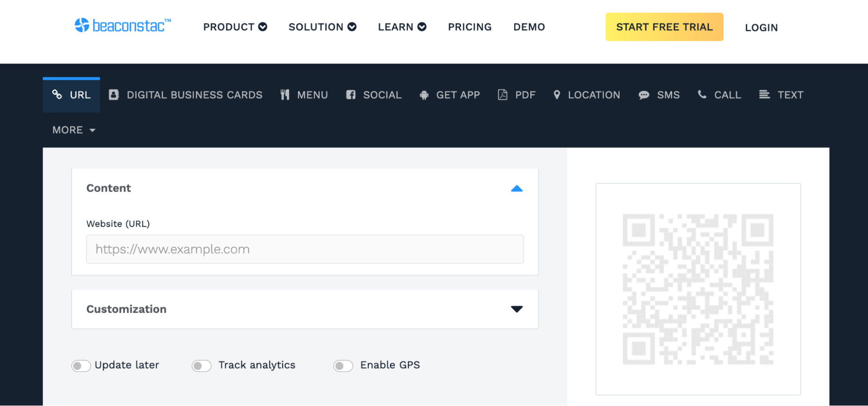Click the START FREE TRIAL button
Screen dimensions: 868x406
[664, 27]
